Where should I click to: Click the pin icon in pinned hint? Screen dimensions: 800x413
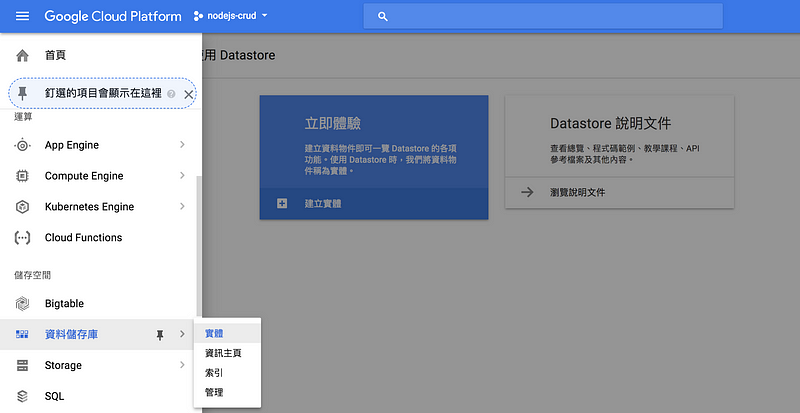click(x=22, y=93)
